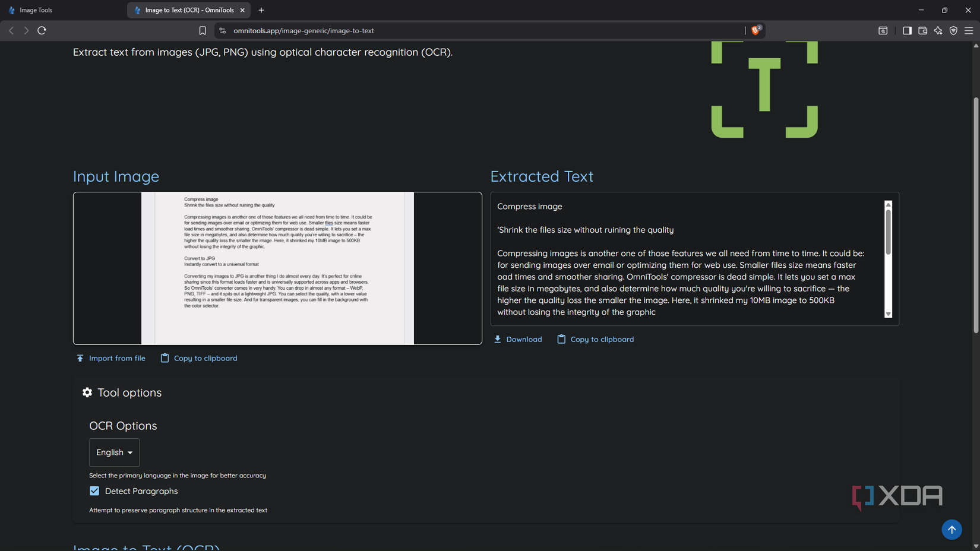The width and height of the screenshot is (980, 551).
Task: Click the 'Extracted Text' heading
Action: tap(542, 176)
